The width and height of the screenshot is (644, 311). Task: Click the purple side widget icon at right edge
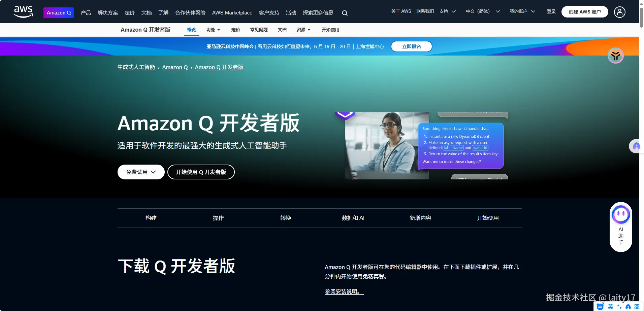[x=636, y=146]
